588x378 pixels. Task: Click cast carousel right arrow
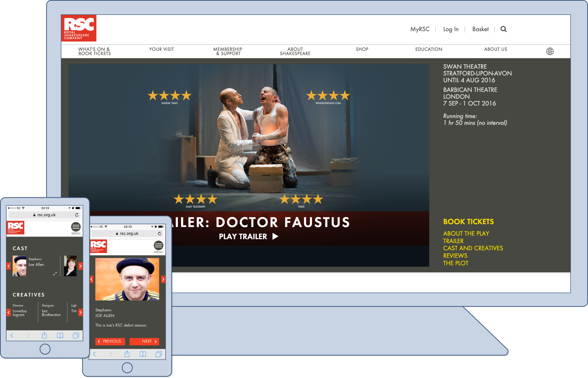coord(80,266)
